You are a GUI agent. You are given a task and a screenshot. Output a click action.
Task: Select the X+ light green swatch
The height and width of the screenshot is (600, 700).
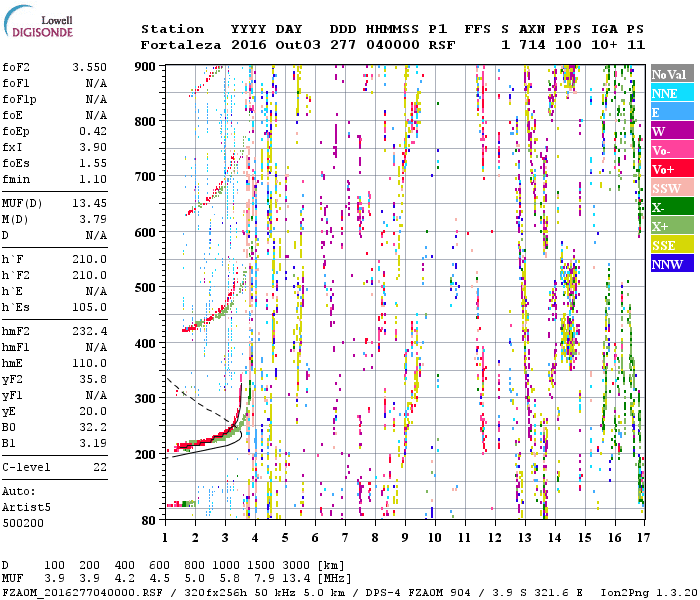coord(672,226)
